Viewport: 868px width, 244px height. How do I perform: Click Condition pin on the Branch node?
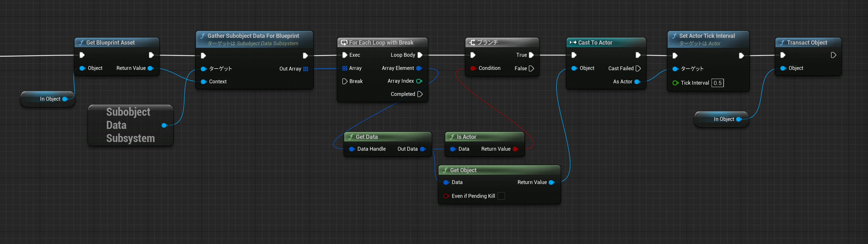click(473, 68)
